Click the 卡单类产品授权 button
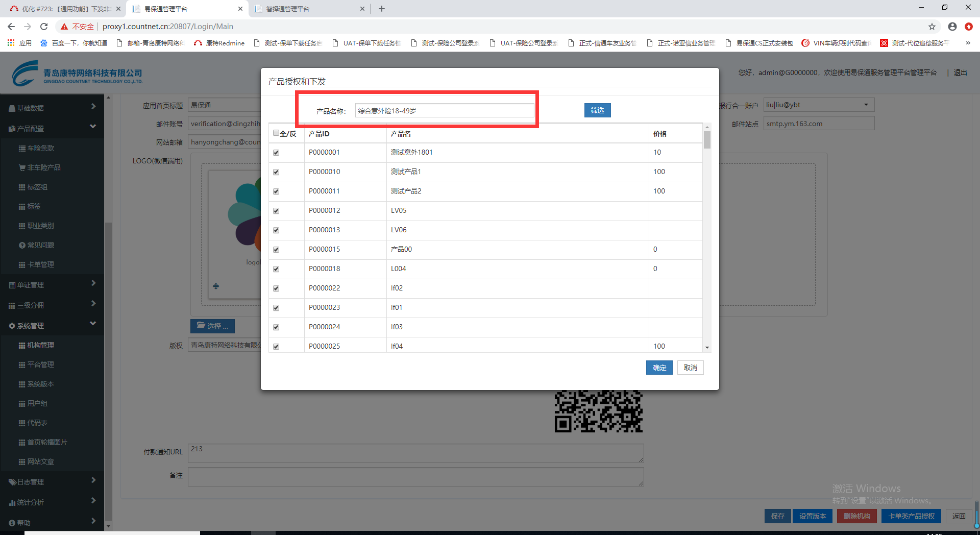 tap(911, 516)
